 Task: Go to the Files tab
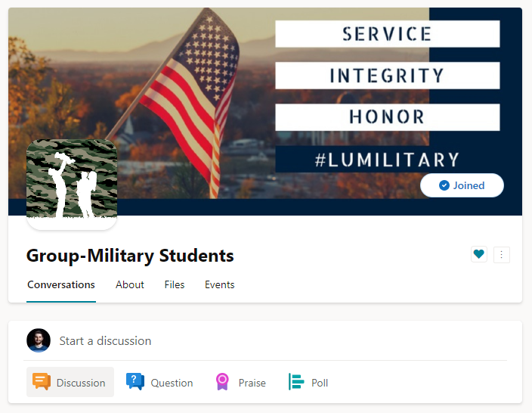click(175, 285)
